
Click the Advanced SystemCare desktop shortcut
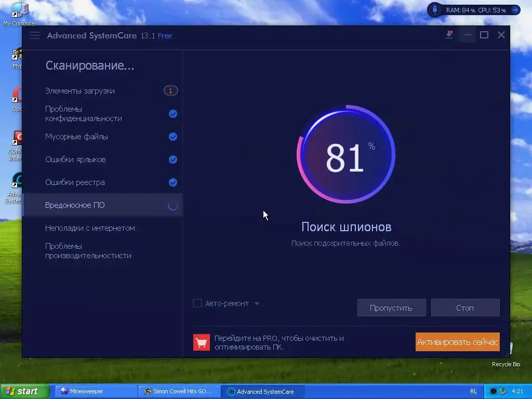(x=13, y=188)
